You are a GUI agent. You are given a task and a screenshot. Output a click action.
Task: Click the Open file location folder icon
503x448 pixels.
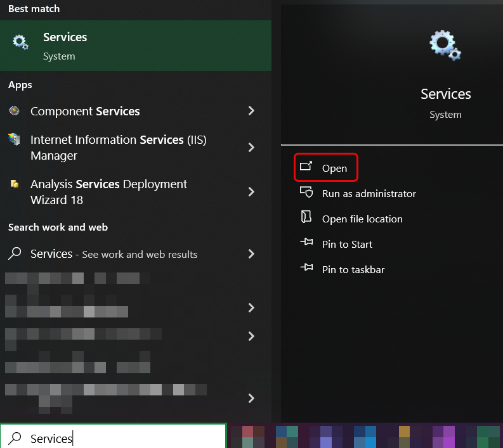(306, 217)
